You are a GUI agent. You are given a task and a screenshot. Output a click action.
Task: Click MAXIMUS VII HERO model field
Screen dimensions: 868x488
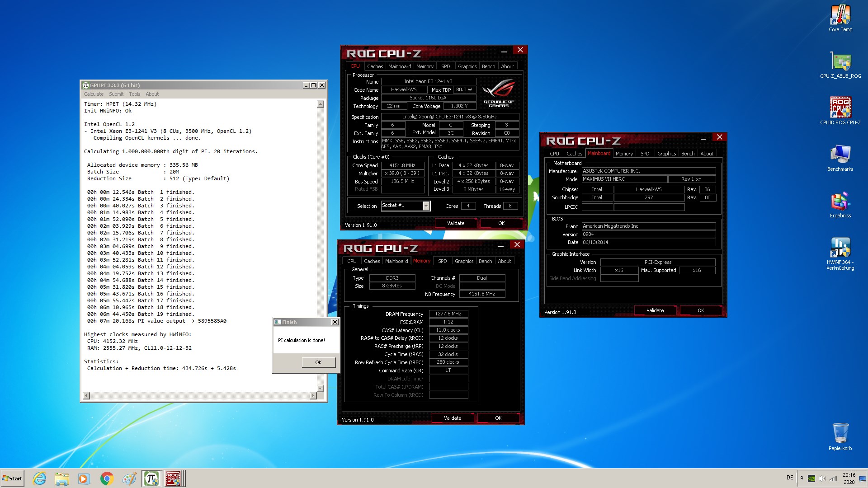[624, 179]
